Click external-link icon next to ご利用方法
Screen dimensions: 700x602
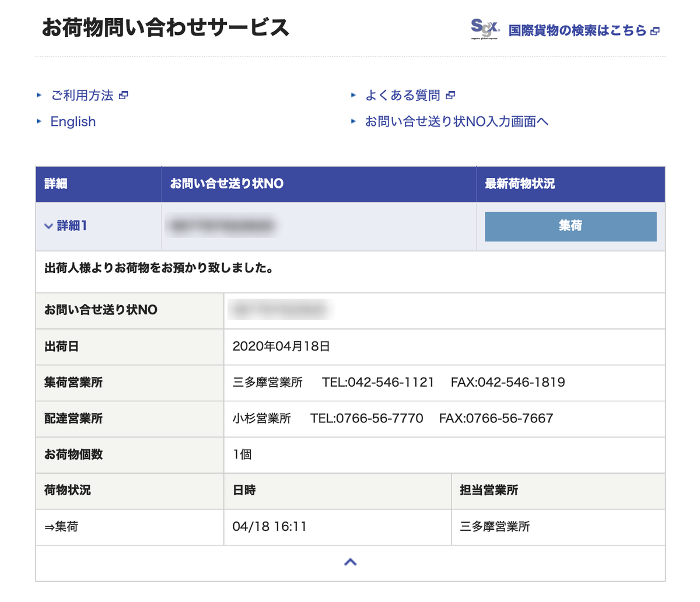(123, 95)
